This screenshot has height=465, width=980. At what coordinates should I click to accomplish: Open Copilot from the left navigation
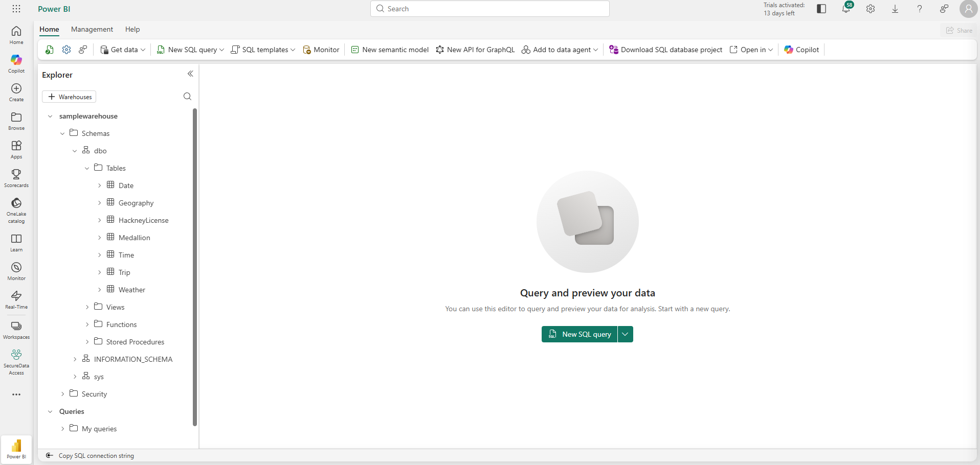pos(16,64)
